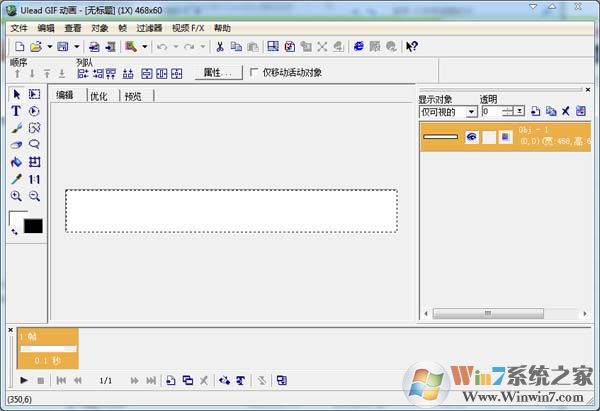Choose the Eyedropper tool
This screenshot has width=600, height=411.
pos(16,179)
